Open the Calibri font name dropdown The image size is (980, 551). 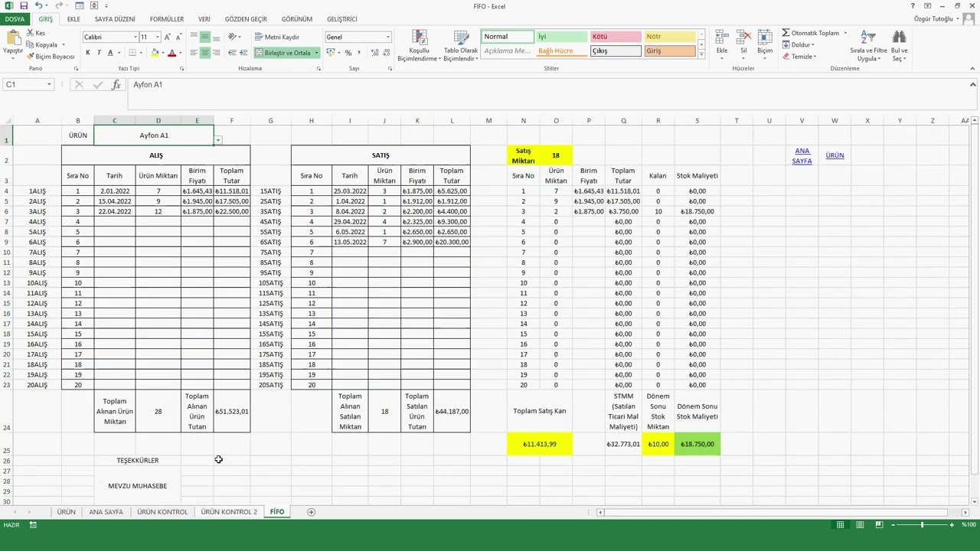point(135,37)
